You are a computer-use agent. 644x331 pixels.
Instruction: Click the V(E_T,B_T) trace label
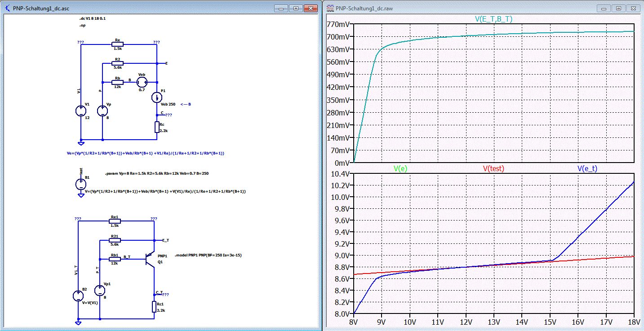pyautogui.click(x=493, y=19)
